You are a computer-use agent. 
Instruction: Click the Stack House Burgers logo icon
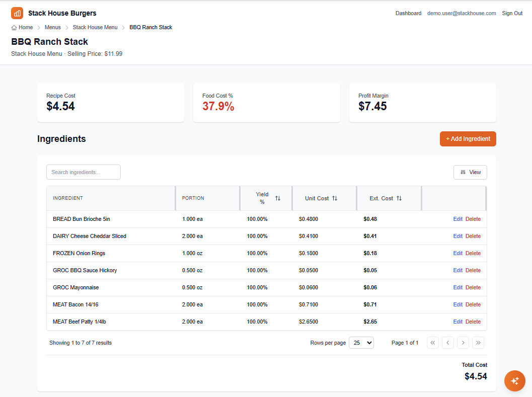tap(17, 13)
